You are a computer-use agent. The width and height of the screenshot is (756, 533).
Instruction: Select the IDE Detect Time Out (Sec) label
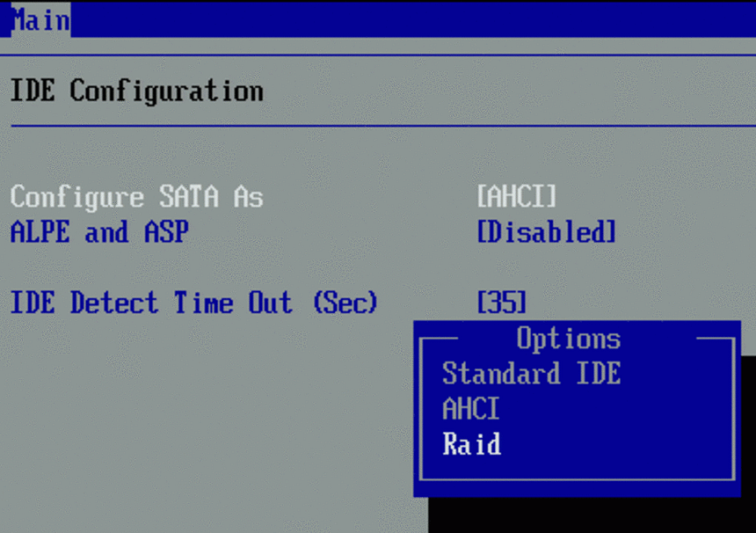coord(193,303)
